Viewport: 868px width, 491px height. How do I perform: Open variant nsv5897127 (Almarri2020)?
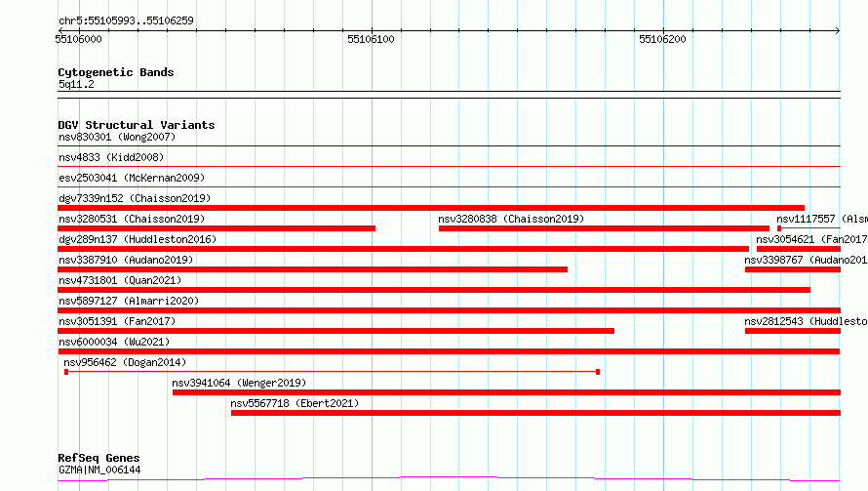129,301
